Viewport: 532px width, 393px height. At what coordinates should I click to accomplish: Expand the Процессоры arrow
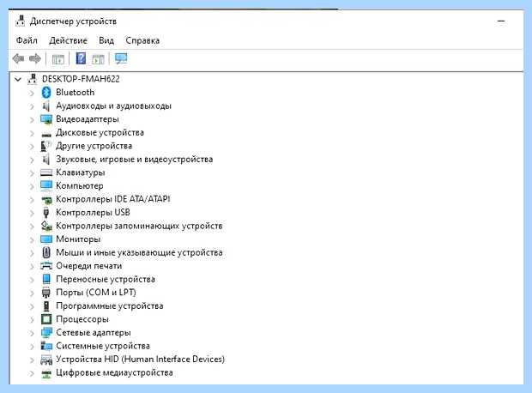coord(32,320)
